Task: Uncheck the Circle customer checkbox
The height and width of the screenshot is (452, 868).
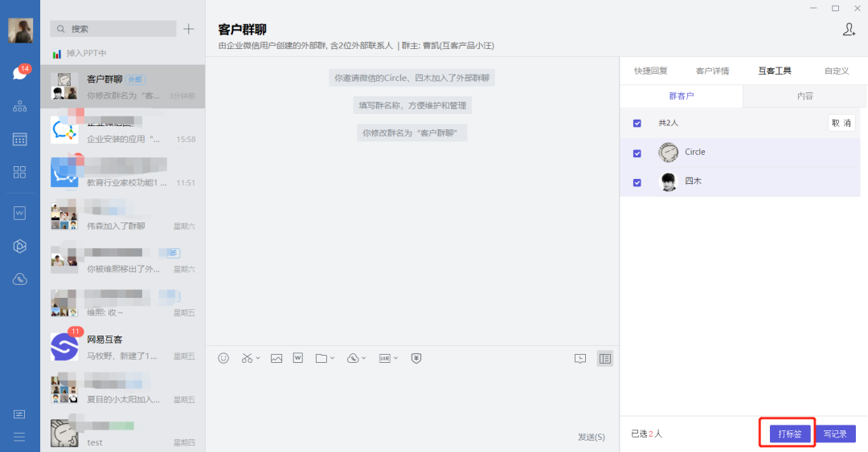Action: (637, 153)
